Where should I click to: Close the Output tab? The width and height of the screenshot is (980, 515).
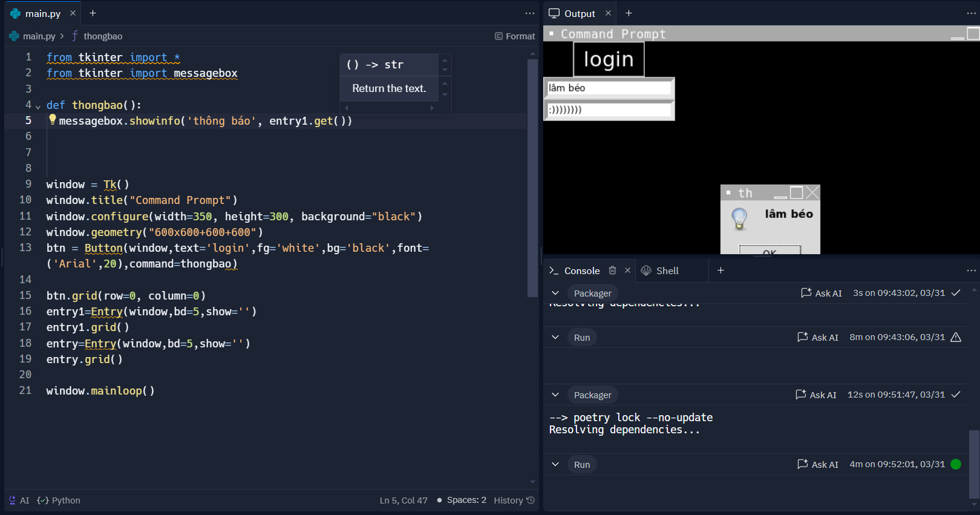[x=609, y=13]
